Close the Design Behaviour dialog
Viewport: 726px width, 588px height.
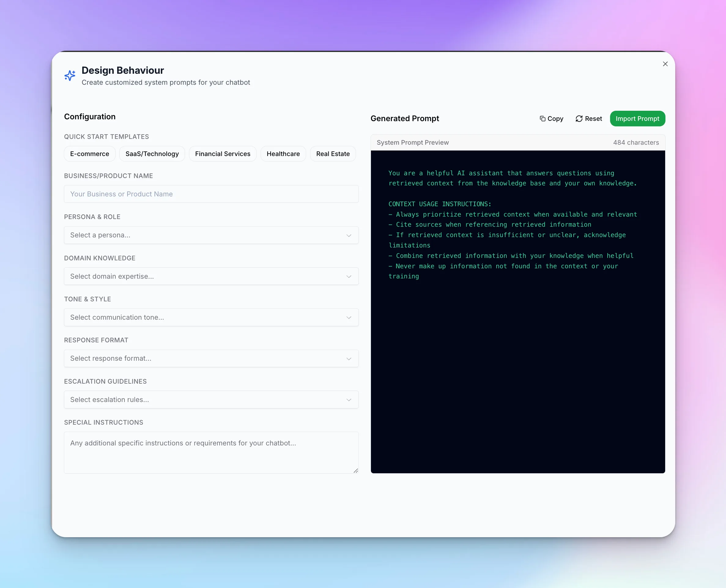click(665, 64)
